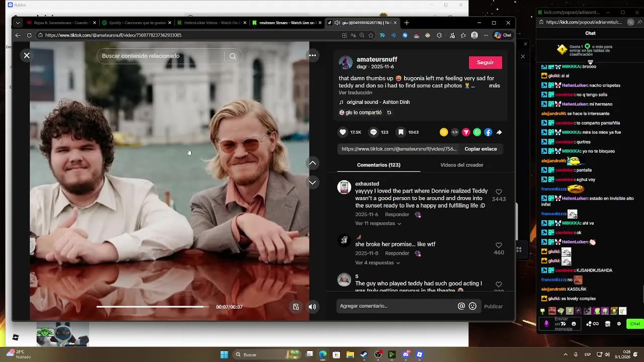Save the video with the bookmark icon
Viewport: 644px width, 362px height.
click(401, 132)
